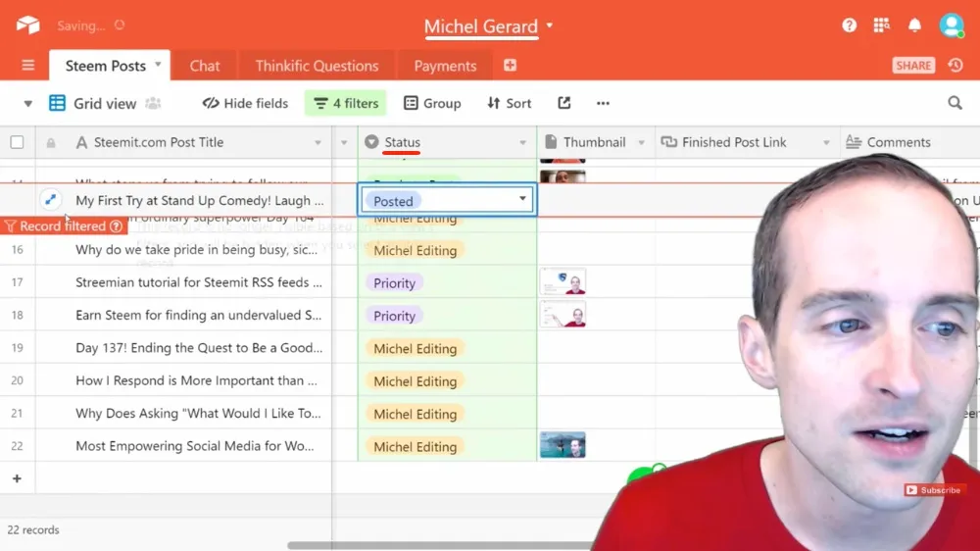Open Finished Post Link column dropdown

[x=825, y=143]
